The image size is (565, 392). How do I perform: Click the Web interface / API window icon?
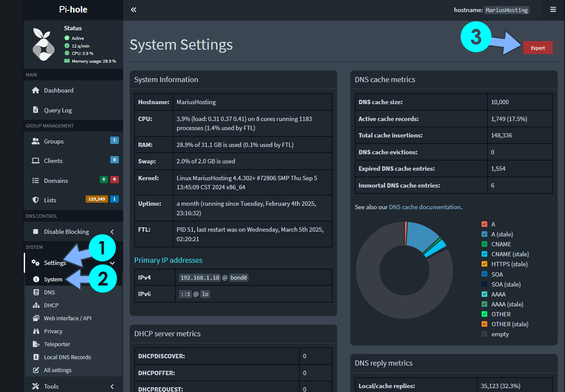pos(36,318)
